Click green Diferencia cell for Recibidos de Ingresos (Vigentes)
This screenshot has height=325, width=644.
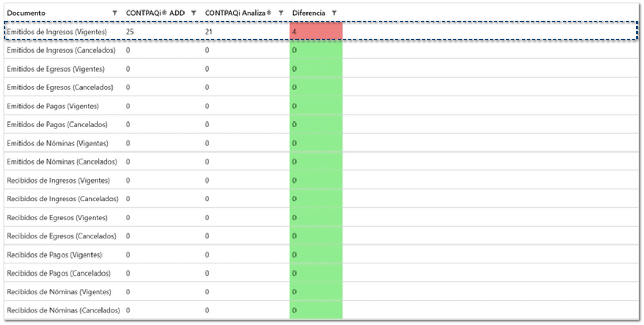[316, 180]
